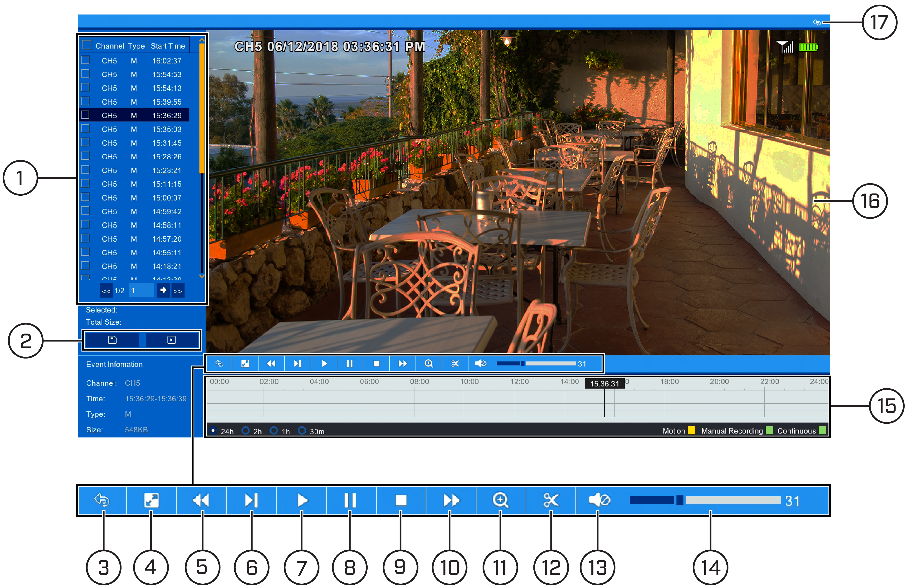Select the 24h timeline range radio button

coord(213,431)
